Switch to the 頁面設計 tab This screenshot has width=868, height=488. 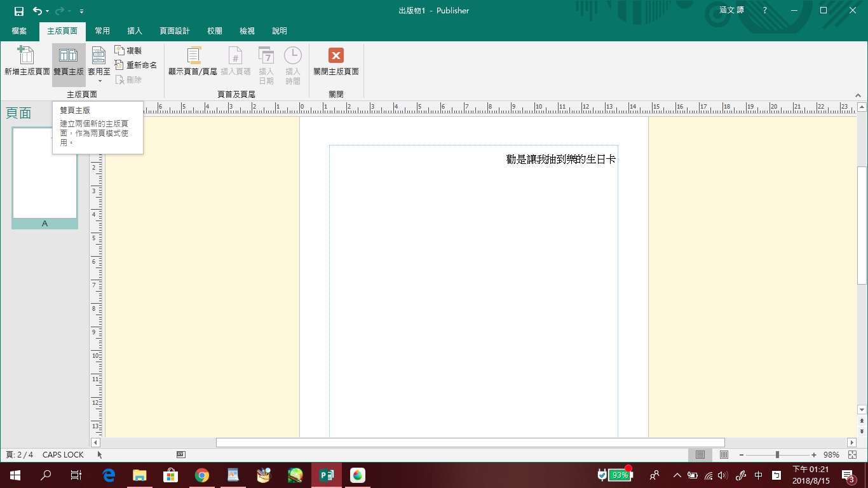175,30
